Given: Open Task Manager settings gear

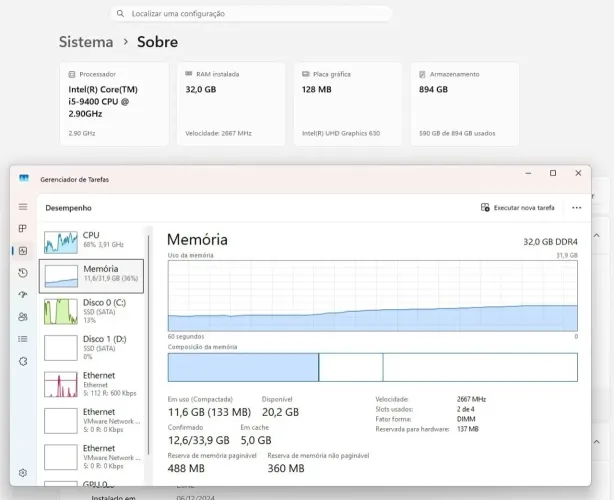Looking at the screenshot, I should pos(23,473).
